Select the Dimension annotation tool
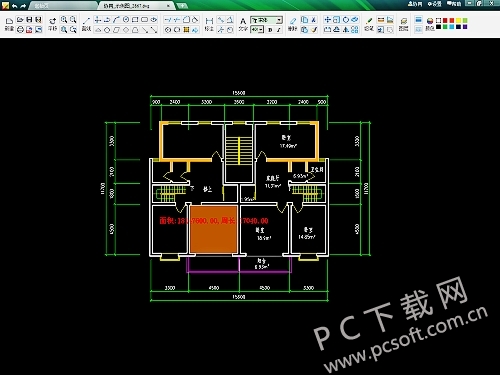Image resolution: width=500 pixels, height=375 pixels. 209,21
